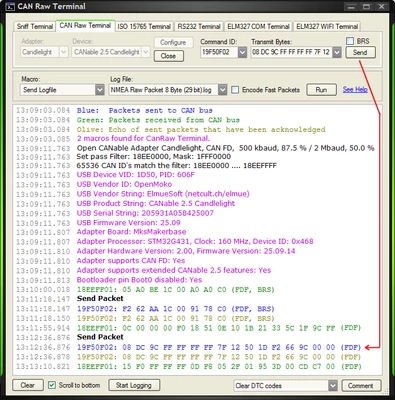Image resolution: width=395 pixels, height=400 pixels.
Task: Click line 'Bootloader pin Boot0 disabled: Yes'
Action: click(139, 280)
